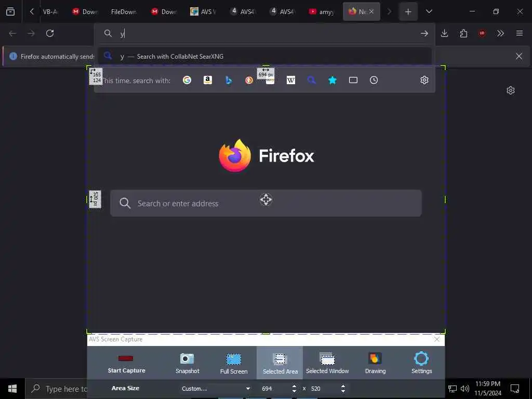Open the volume control in tray
Screen dimensions: 532x399
point(465,389)
